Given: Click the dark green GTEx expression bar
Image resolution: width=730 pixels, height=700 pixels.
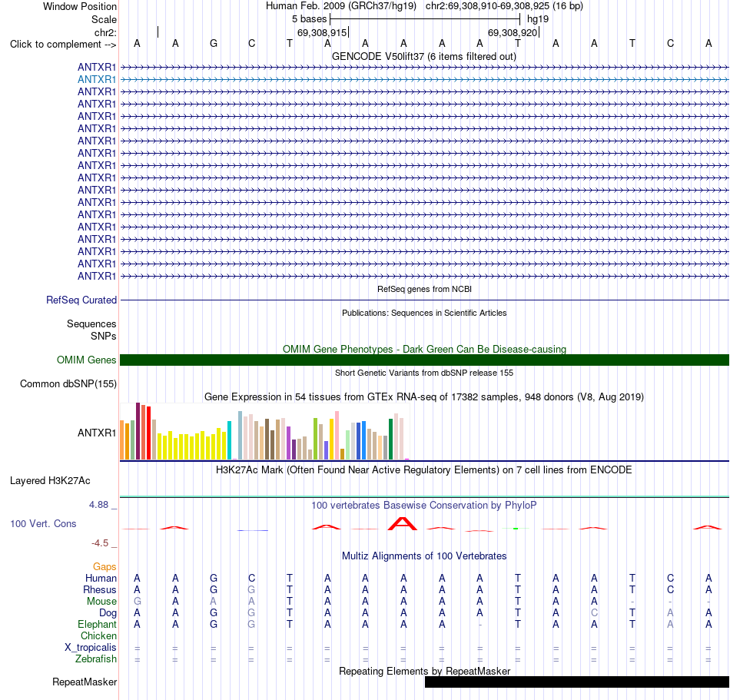Looking at the screenshot, I should [x=390, y=440].
